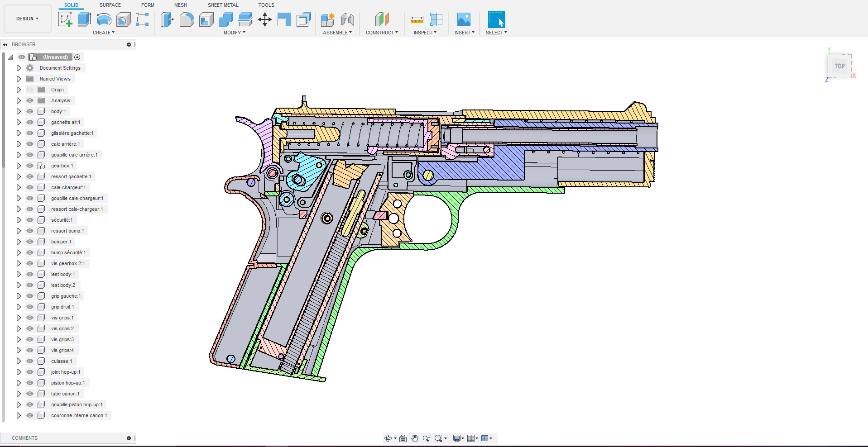Open the MODIFY dropdown menu
This screenshot has height=447, width=868.
pyautogui.click(x=235, y=33)
